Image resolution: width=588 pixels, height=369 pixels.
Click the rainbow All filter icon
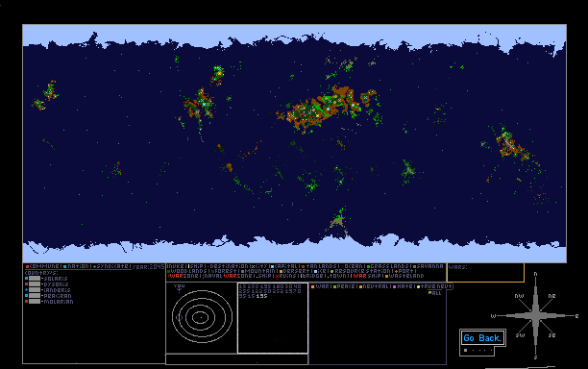click(x=430, y=293)
